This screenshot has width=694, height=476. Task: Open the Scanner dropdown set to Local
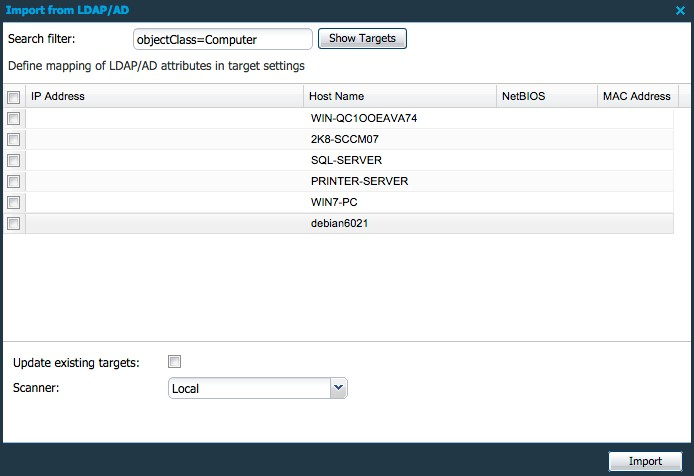(258, 388)
